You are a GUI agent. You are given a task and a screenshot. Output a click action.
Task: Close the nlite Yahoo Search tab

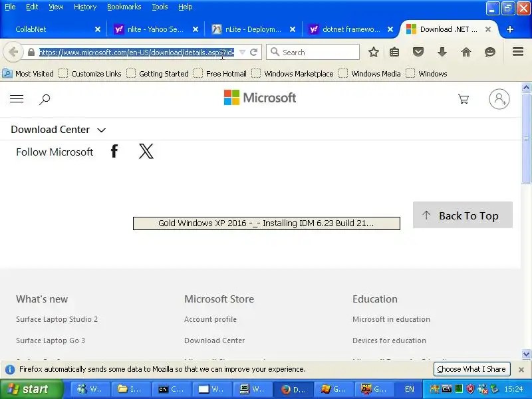[196, 29]
